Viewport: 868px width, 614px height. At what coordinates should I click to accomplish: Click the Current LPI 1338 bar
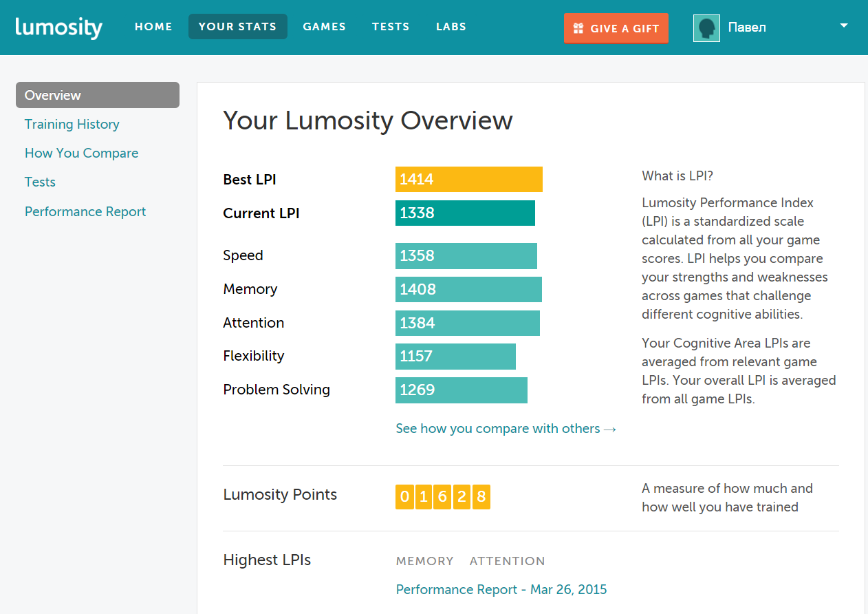click(465, 213)
